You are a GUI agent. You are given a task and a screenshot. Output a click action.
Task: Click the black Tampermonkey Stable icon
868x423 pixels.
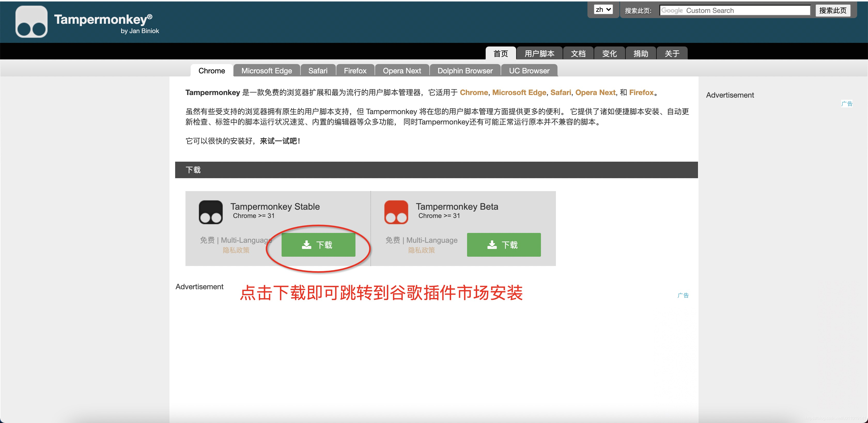(x=211, y=212)
